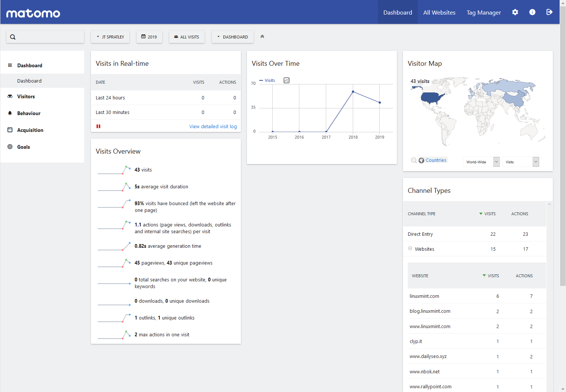The image size is (566, 392).
Task: Open the All Websites tab
Action: [439, 12]
